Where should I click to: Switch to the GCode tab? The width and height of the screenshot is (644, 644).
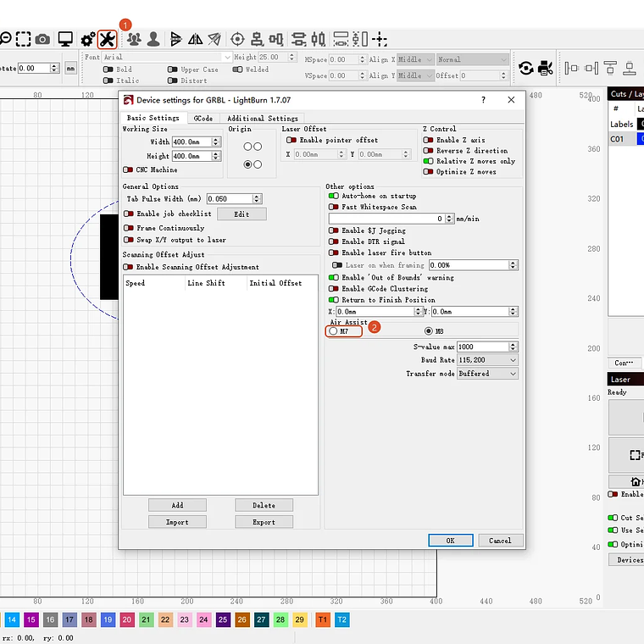point(203,119)
